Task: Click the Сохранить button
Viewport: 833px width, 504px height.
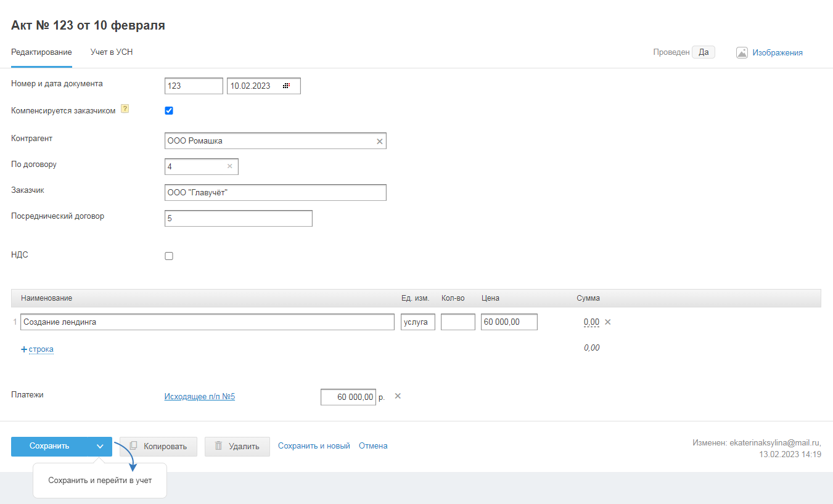Action: click(50, 447)
